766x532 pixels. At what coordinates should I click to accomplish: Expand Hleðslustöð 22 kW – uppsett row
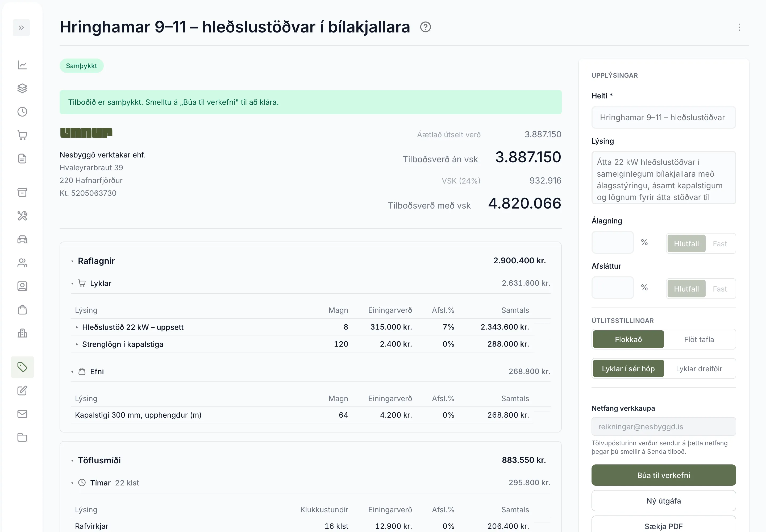(x=77, y=327)
